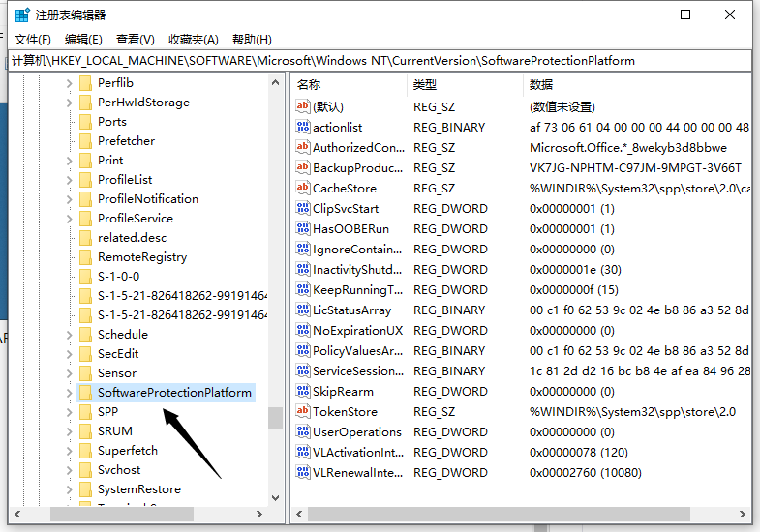760x532 pixels.
Task: Select the SkipRearm DWORD value icon
Action: pos(303,391)
